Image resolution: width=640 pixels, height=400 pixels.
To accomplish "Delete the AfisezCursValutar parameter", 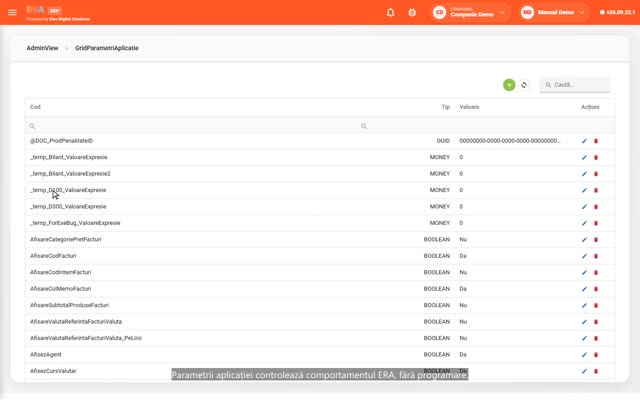I will pos(596,371).
